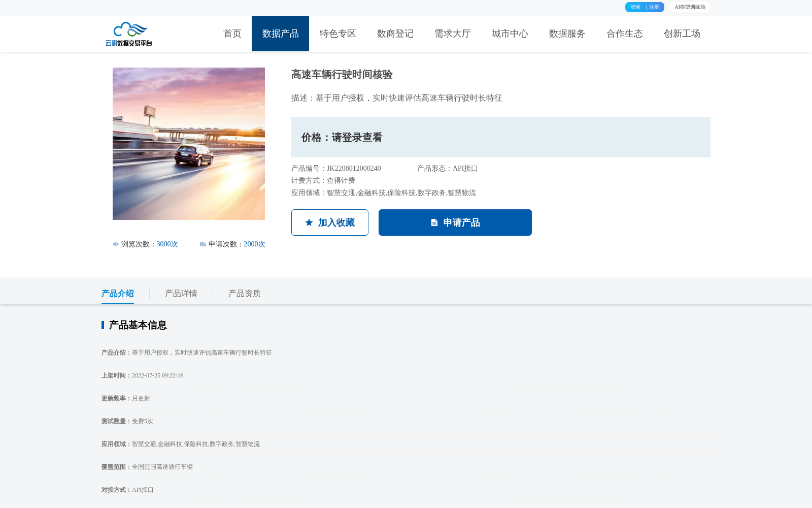The image size is (812, 508).
Task: Click the star icon in 加入收藏 button
Action: point(309,223)
